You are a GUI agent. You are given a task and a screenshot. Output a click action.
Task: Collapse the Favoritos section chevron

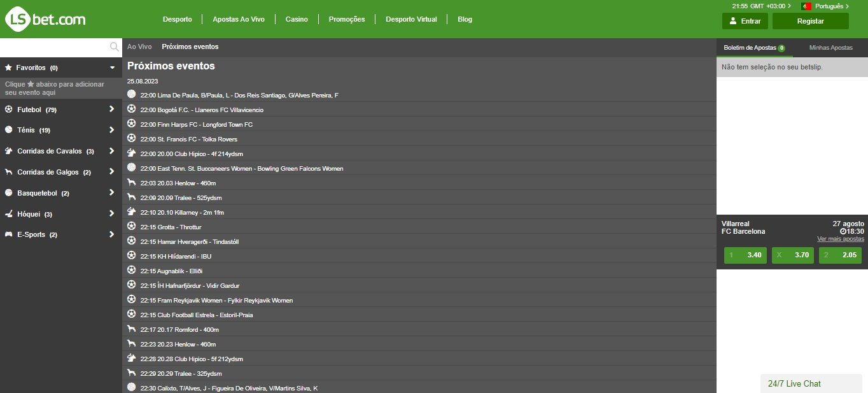[113, 68]
